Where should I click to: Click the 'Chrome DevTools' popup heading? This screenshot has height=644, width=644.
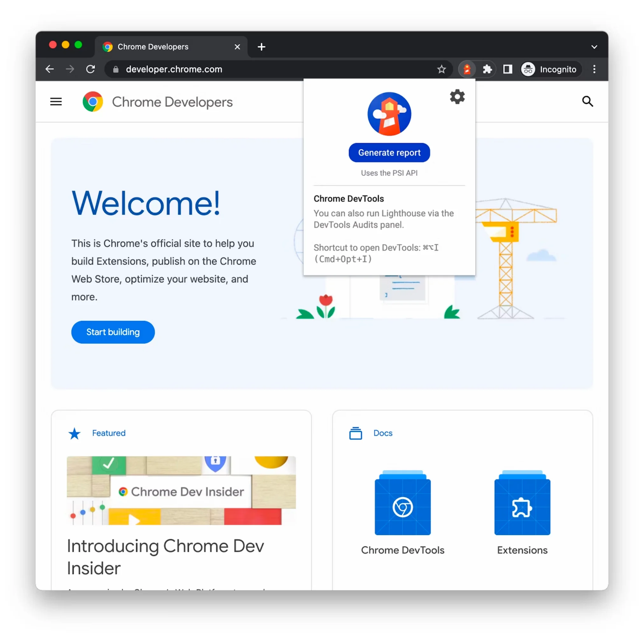pos(349,199)
